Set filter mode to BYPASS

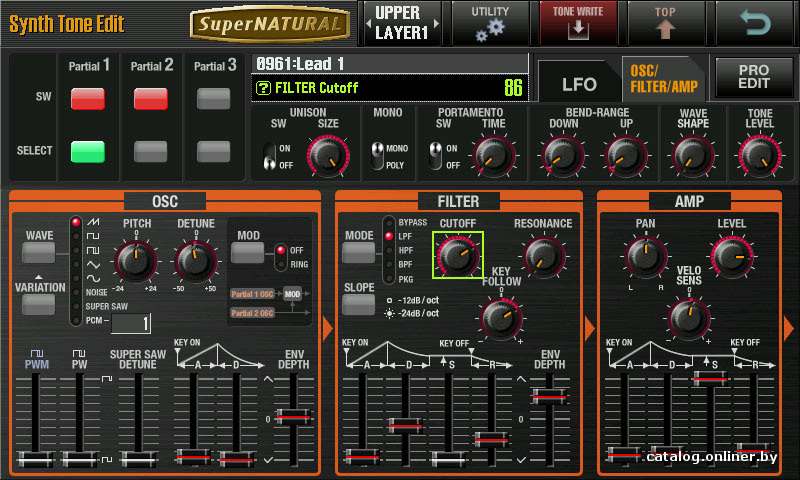[x=389, y=222]
